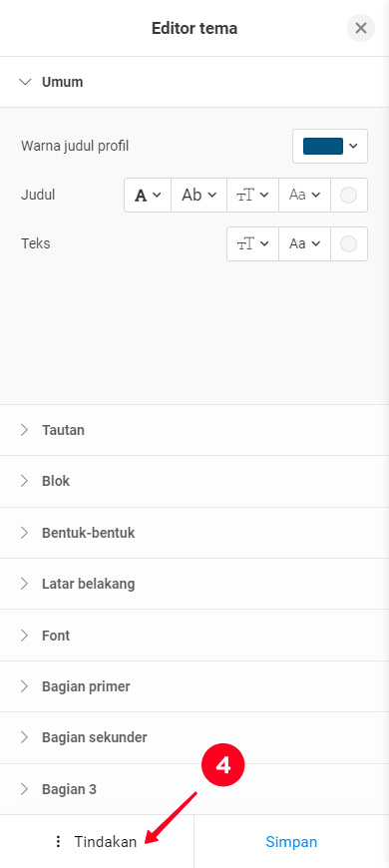Expand the Bentuk-bentuk section
Viewport: 389px width, 868px height.
[194, 533]
